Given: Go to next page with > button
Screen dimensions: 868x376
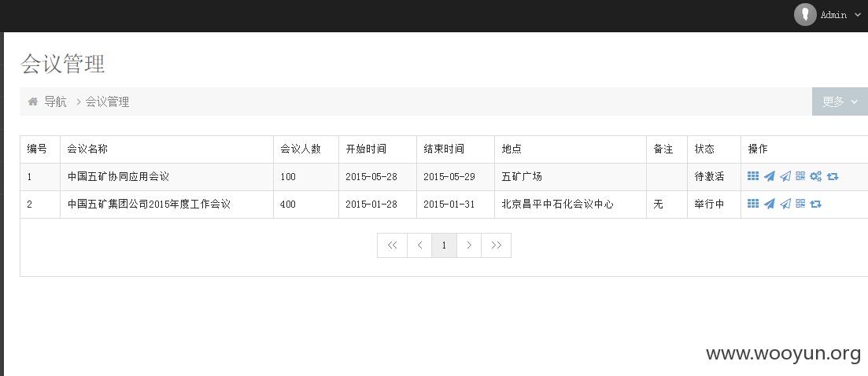Looking at the screenshot, I should coord(469,245).
